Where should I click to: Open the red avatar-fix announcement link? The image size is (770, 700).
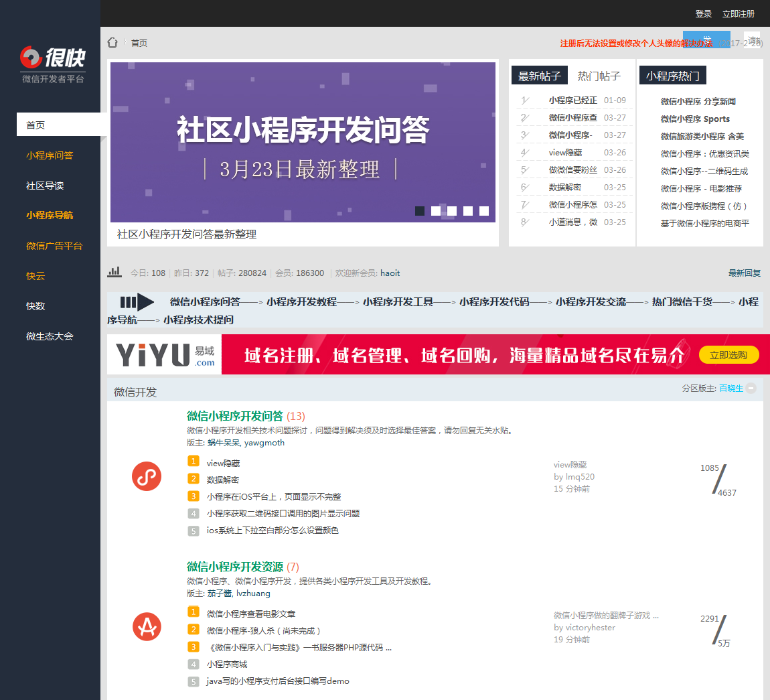point(636,44)
